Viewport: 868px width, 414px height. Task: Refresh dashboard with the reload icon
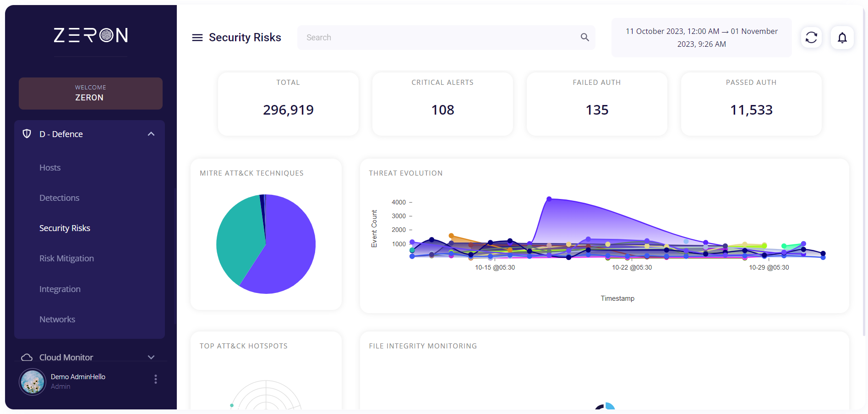[x=811, y=38]
